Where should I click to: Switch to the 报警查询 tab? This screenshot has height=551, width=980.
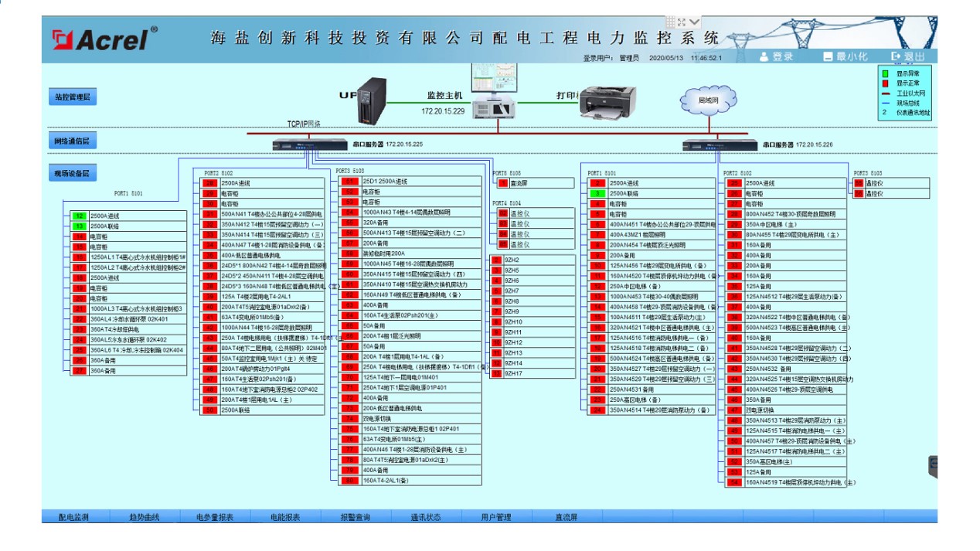tap(356, 517)
